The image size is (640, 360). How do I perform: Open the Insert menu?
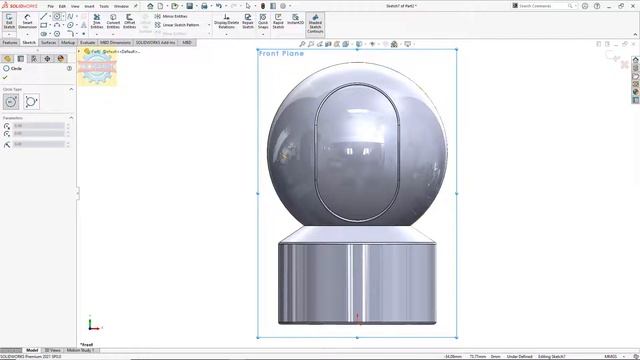coord(89,6)
